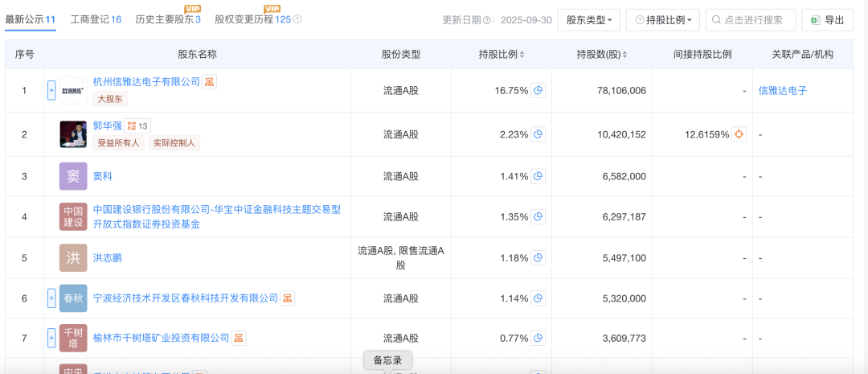Open the 持股比例 filter dropdown
The height and width of the screenshot is (374, 868).
point(663,20)
